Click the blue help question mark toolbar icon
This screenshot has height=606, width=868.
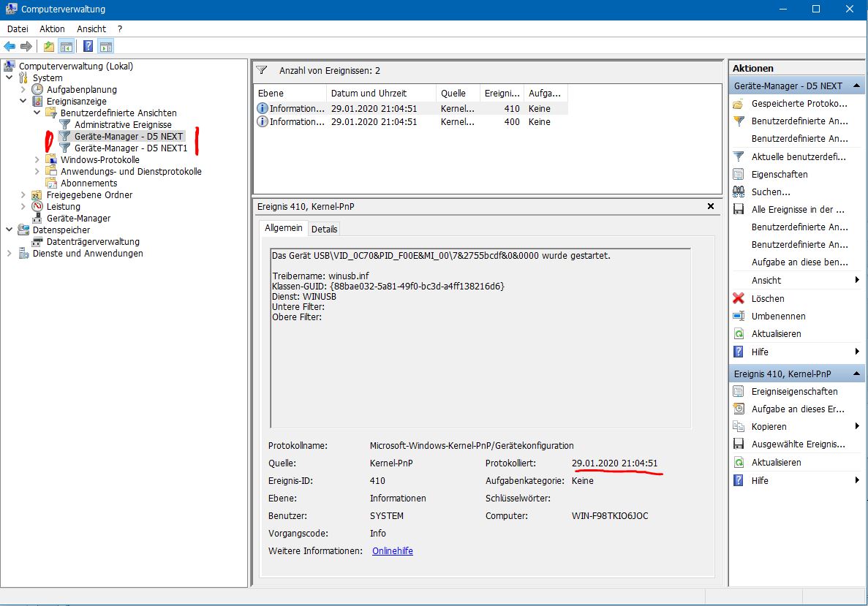[87, 47]
